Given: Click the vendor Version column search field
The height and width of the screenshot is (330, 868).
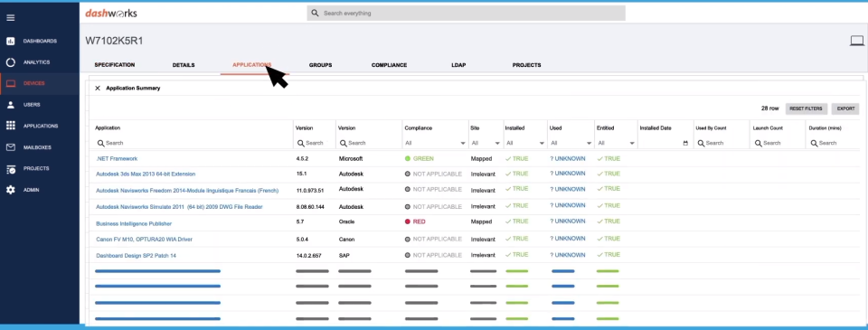Looking at the screenshot, I should [369, 143].
